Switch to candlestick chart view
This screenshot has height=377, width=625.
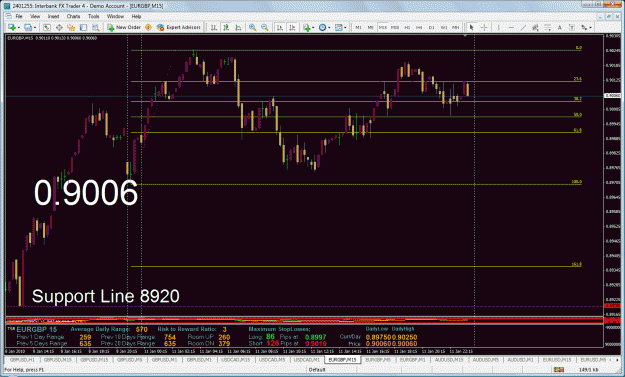pos(226,27)
